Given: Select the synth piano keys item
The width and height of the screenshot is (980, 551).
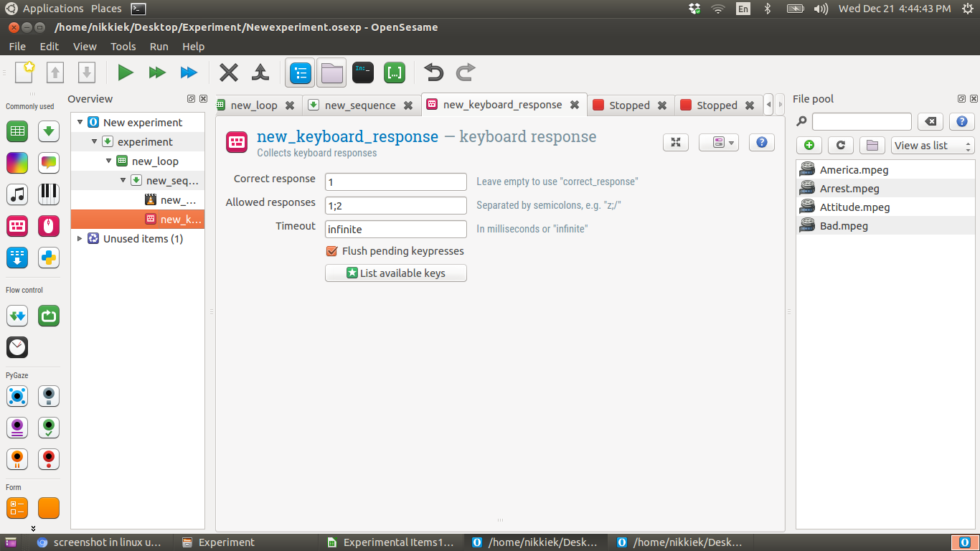Looking at the screenshot, I should [49, 194].
